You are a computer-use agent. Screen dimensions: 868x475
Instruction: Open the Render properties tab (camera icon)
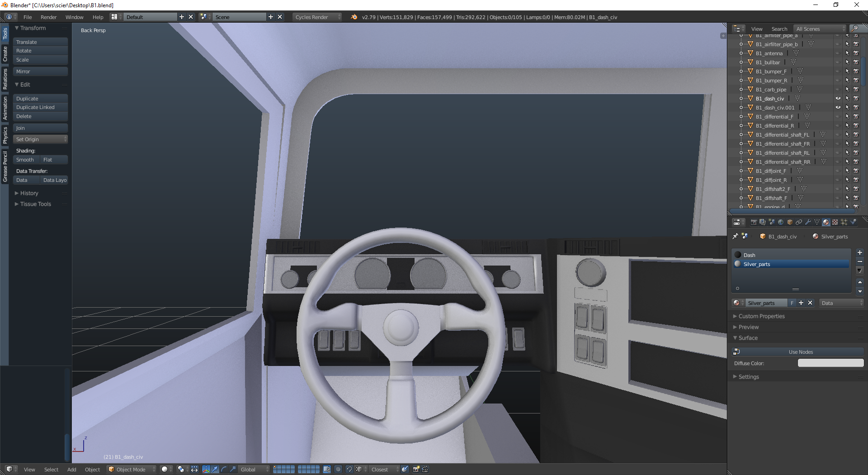tap(754, 222)
